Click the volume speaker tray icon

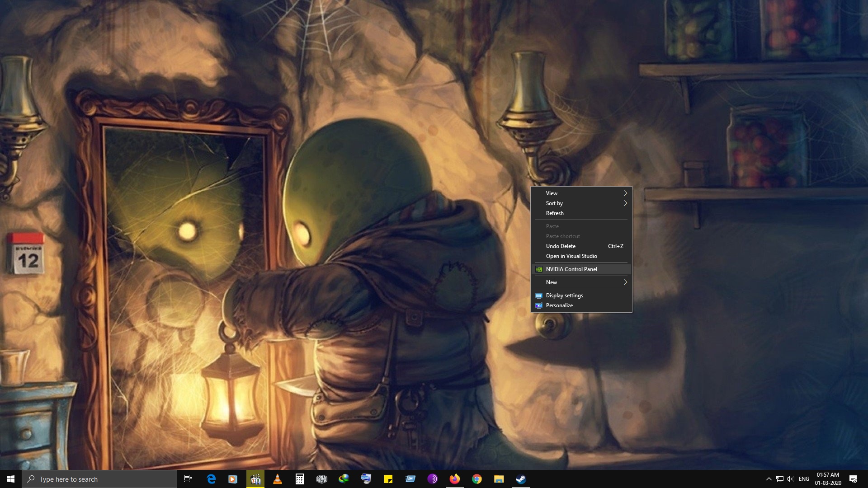coord(790,479)
